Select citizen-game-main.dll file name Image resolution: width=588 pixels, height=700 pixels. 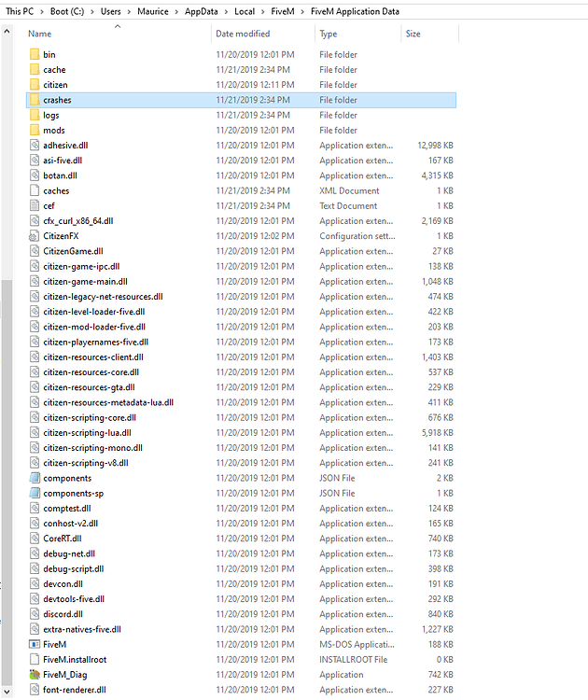pos(85,282)
